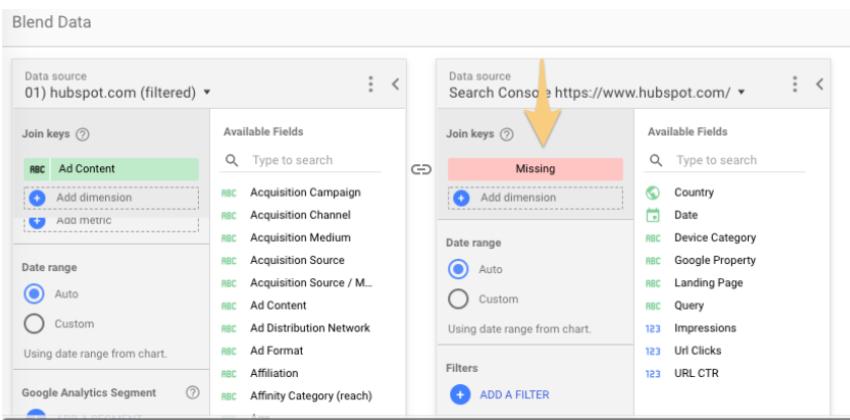Click the ABC icon on the Ad Content chip

(37, 169)
